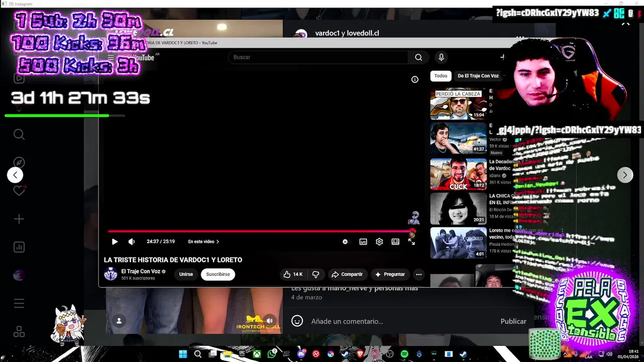Open video info card icon

(415, 79)
